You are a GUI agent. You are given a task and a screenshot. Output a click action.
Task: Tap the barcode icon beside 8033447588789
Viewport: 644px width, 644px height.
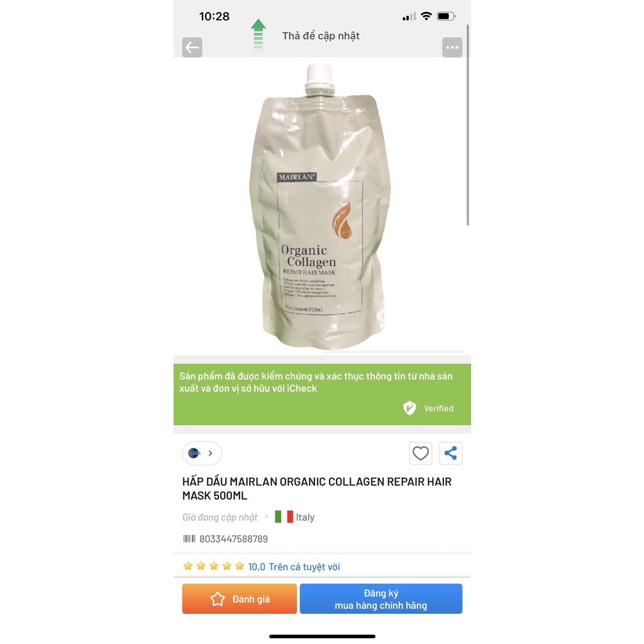point(189,539)
